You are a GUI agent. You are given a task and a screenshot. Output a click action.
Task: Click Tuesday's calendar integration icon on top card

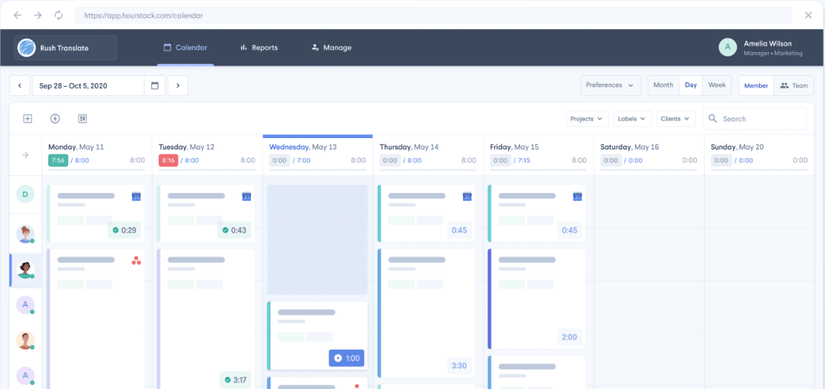pos(246,196)
